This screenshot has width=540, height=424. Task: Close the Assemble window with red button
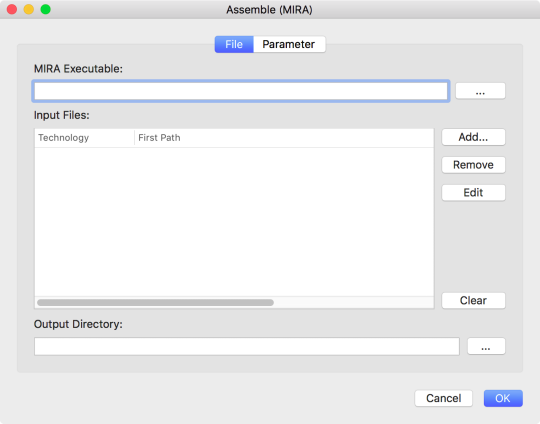12,9
